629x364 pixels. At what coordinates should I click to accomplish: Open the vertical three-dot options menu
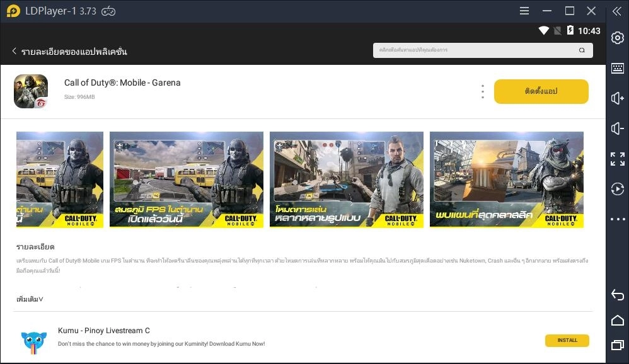tap(483, 91)
